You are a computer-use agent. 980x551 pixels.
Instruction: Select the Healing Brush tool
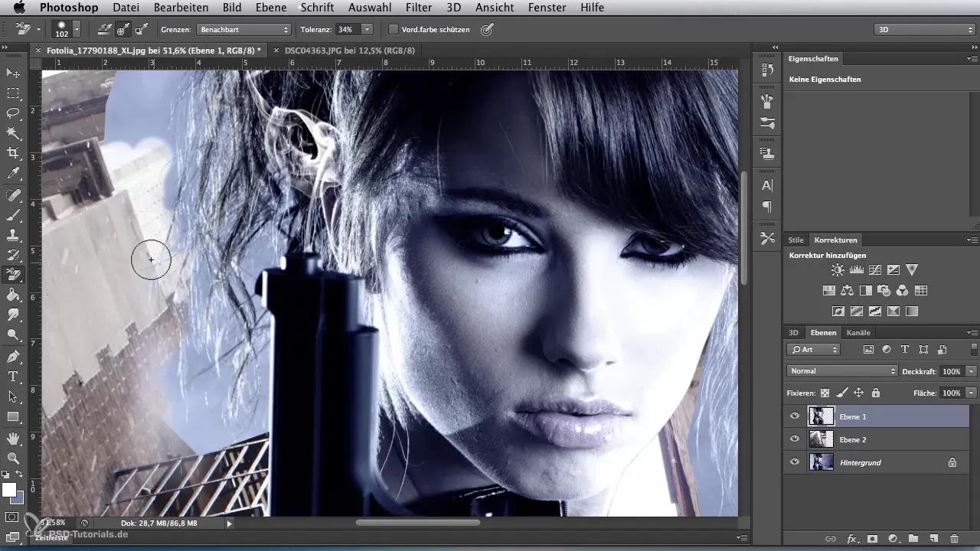[13, 195]
